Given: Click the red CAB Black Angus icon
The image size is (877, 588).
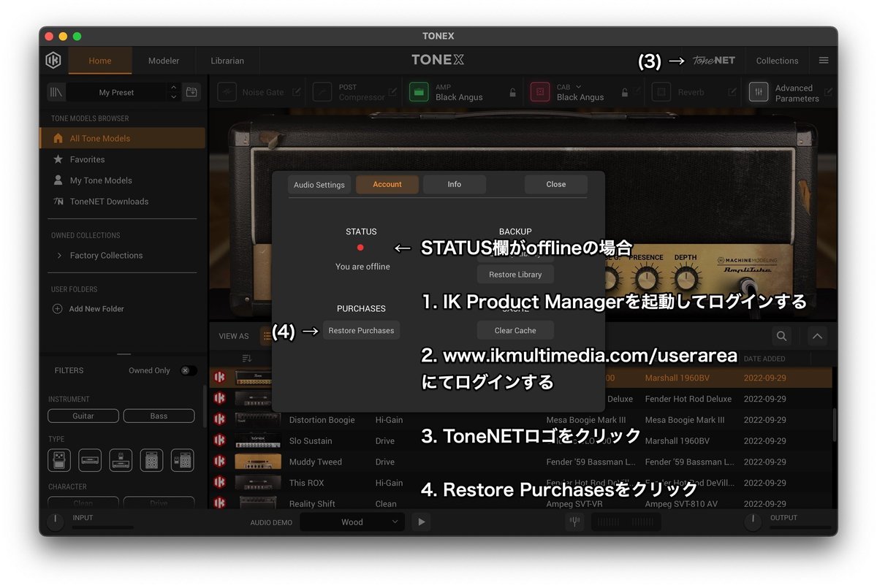Looking at the screenshot, I should [x=539, y=92].
